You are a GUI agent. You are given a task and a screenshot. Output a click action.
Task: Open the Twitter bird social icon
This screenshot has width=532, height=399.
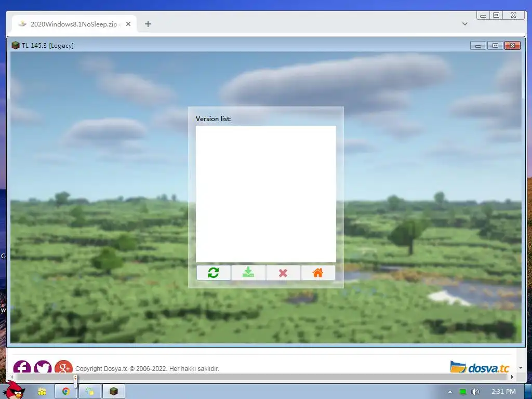[x=43, y=366]
